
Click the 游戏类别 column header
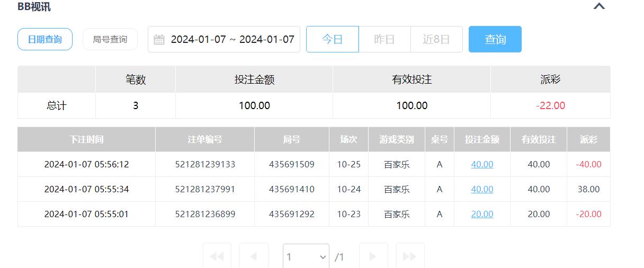[397, 139]
